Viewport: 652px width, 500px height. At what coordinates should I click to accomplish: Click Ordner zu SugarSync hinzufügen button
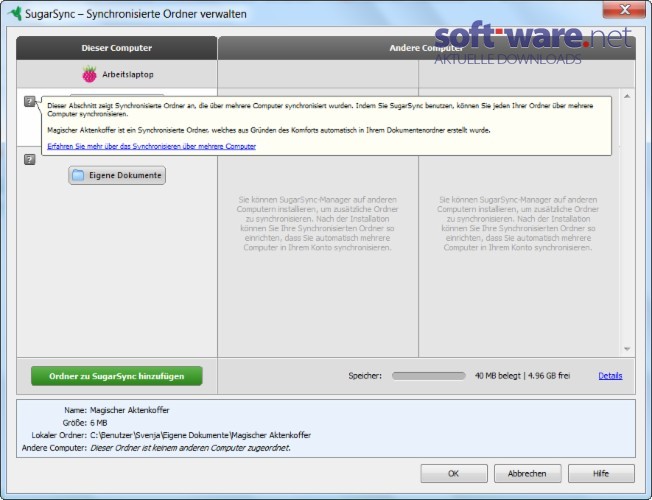(x=117, y=376)
